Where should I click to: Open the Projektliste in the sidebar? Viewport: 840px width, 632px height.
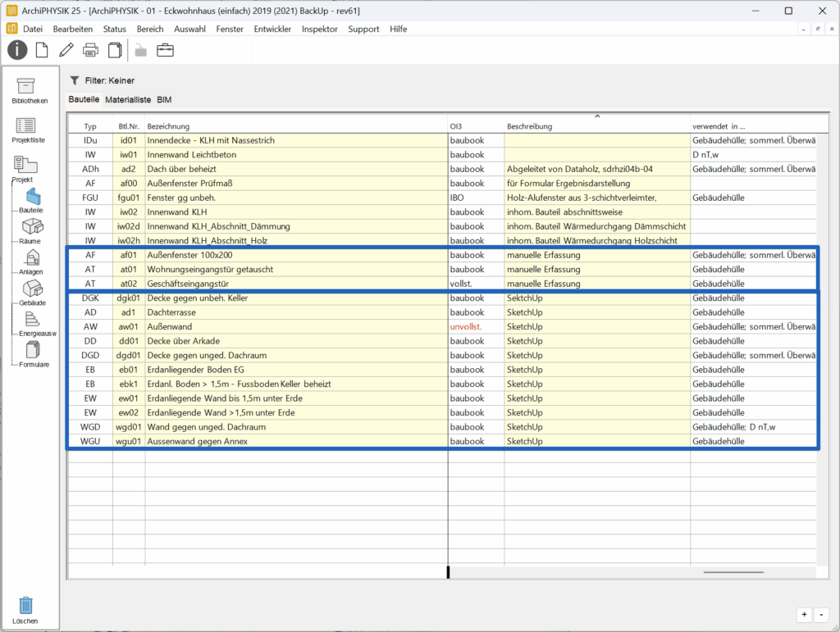tap(26, 126)
